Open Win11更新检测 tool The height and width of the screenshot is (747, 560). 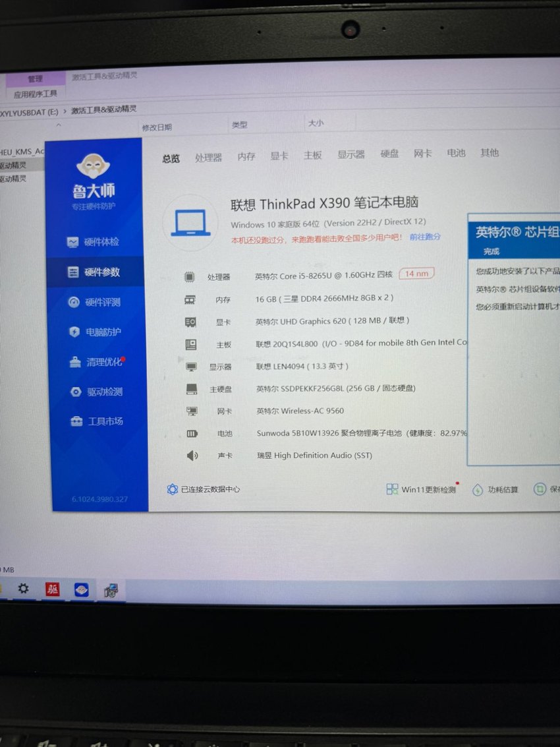(422, 489)
